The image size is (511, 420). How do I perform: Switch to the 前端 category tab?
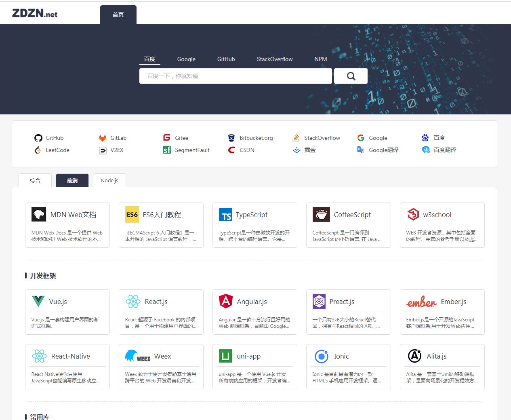[72, 180]
